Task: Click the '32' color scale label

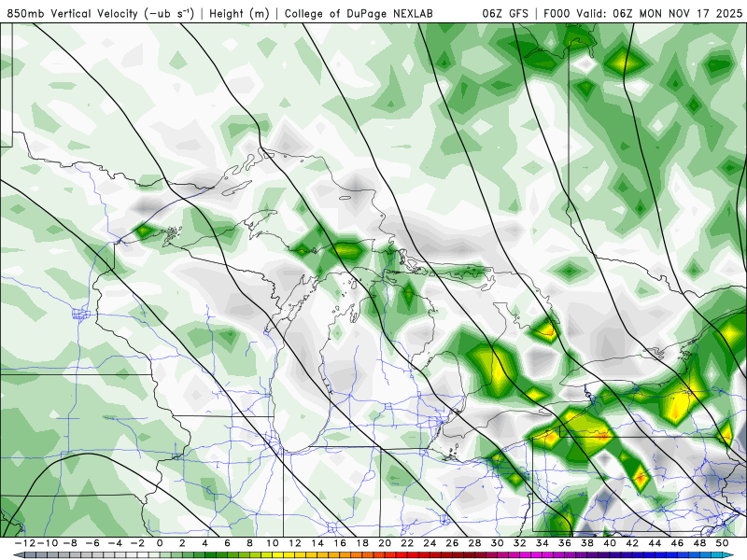Action: [520, 543]
